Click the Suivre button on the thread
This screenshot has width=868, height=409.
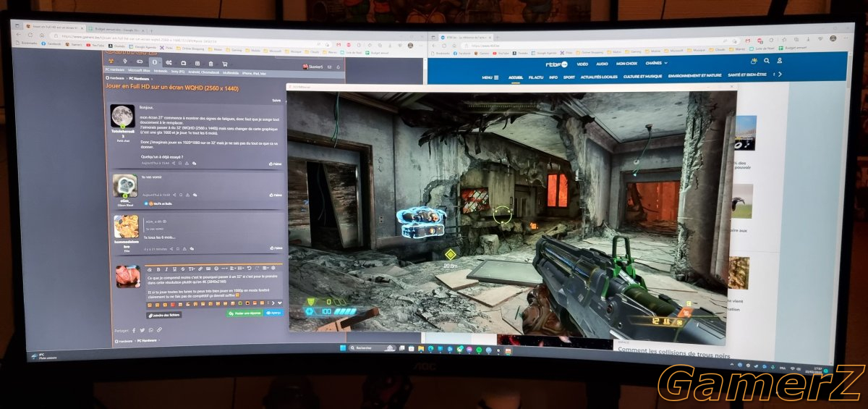[x=276, y=101]
